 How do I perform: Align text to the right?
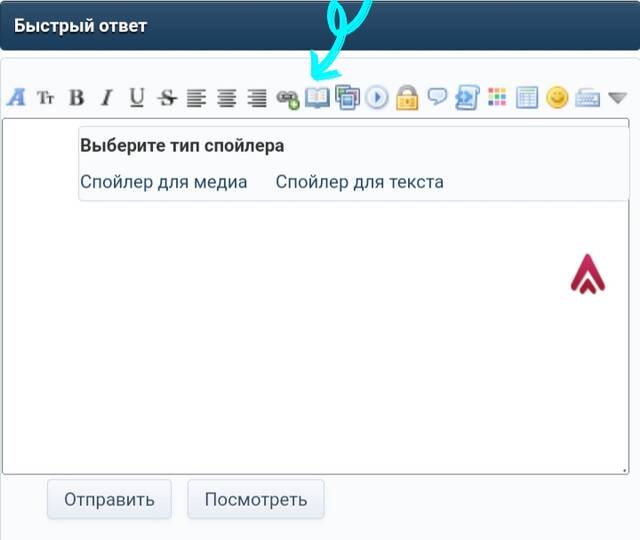point(257,98)
